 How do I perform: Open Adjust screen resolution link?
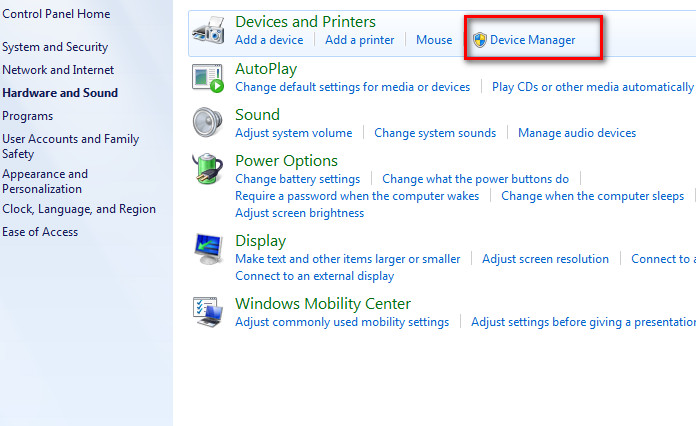pyautogui.click(x=546, y=259)
